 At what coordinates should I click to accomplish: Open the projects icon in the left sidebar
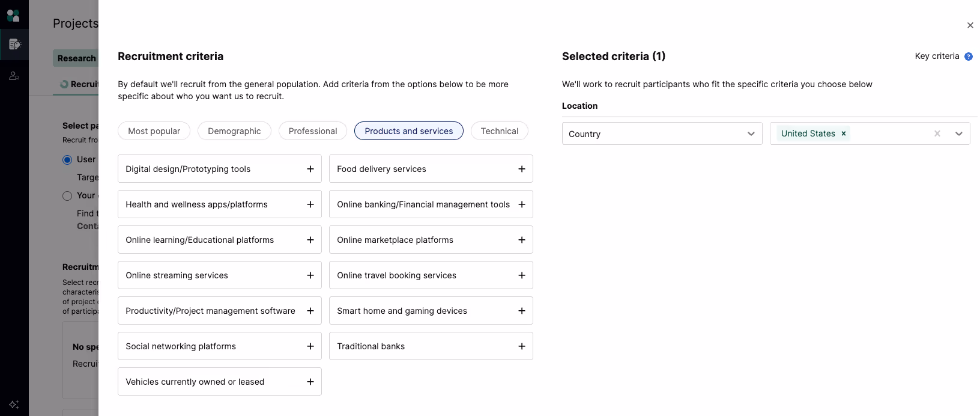click(14, 44)
